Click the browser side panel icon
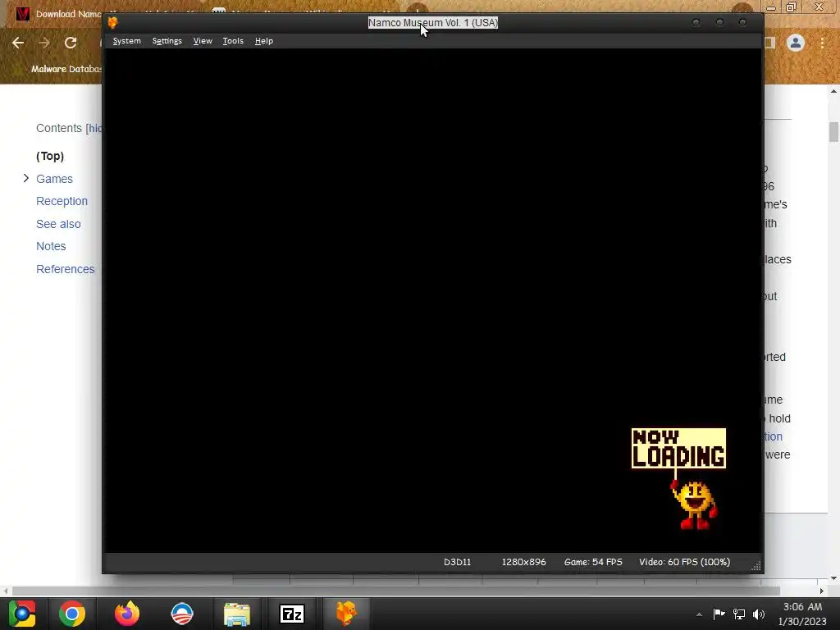Screen dimensions: 840x630 pos(769,43)
